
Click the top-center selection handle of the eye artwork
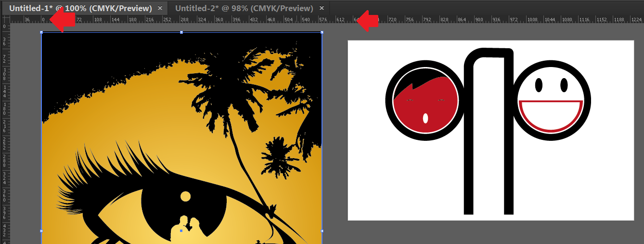click(181, 32)
